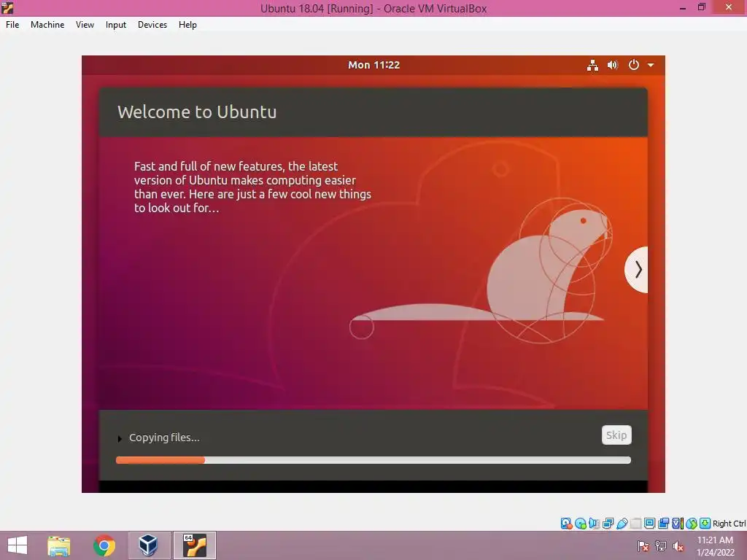Click the Windows network tray icon

[661, 546]
